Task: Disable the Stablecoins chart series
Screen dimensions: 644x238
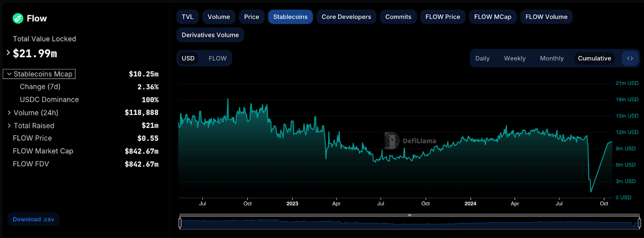Action: 290,17
